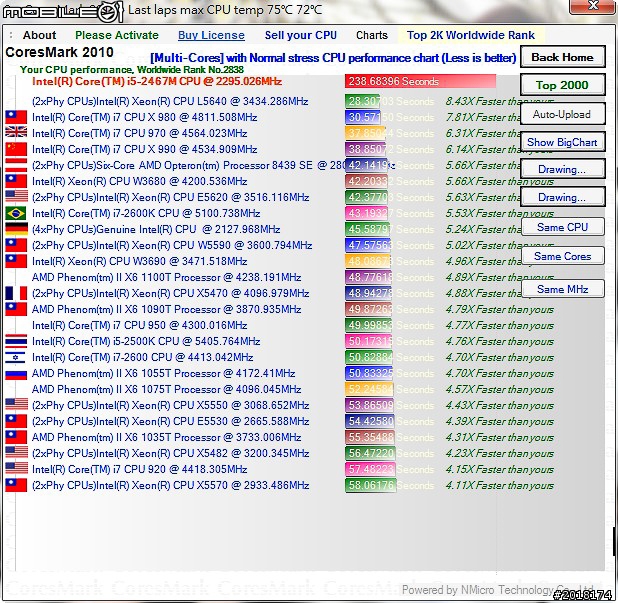Click the Israel flag beside i7-2600 row
Viewport: 618px width, 603px height.
coord(16,357)
